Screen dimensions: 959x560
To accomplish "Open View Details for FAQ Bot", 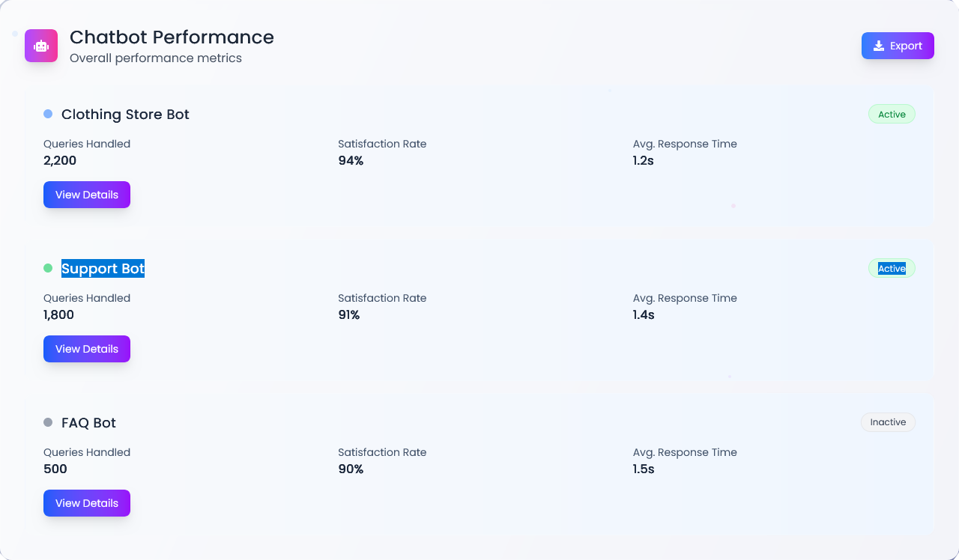I will tap(87, 503).
